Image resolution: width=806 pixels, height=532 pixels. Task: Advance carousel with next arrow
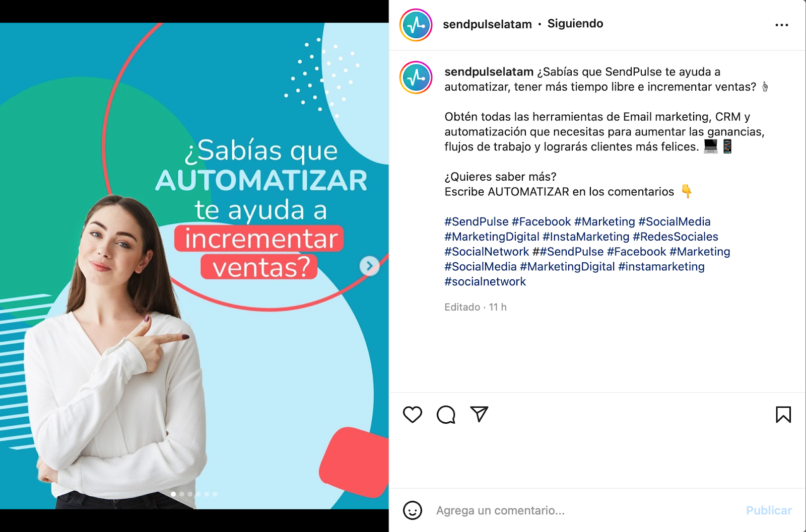pyautogui.click(x=369, y=266)
